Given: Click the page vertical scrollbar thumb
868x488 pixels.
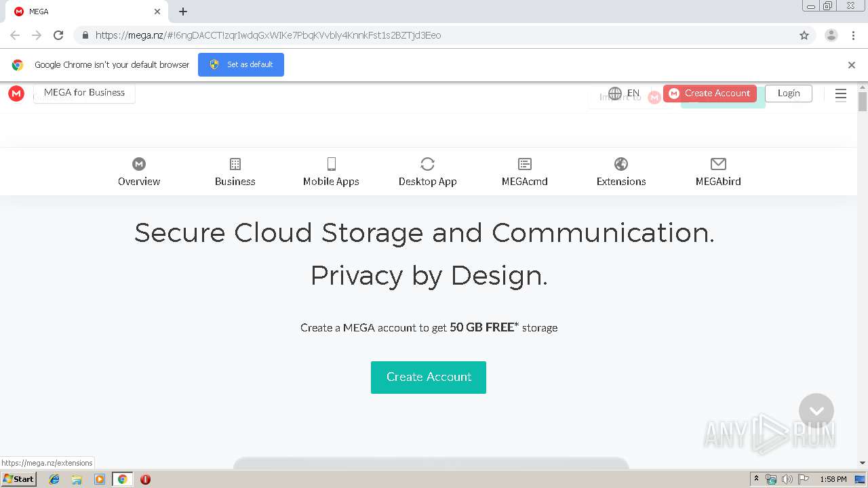Looking at the screenshot, I should tap(863, 102).
